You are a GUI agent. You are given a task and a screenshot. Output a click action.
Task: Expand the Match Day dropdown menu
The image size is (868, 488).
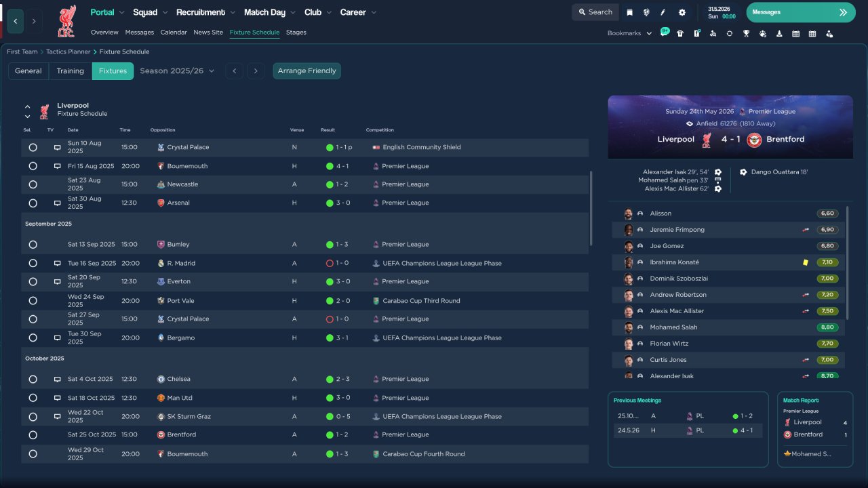tap(270, 12)
